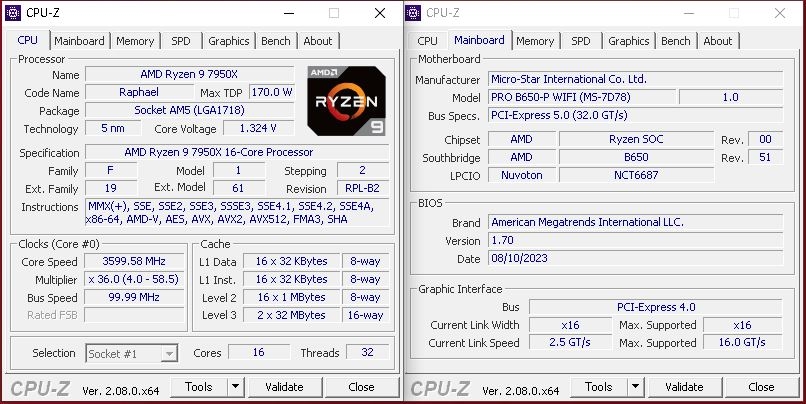Open About tab in right CPU-Z window
Image resolution: width=806 pixels, height=404 pixels.
point(718,41)
